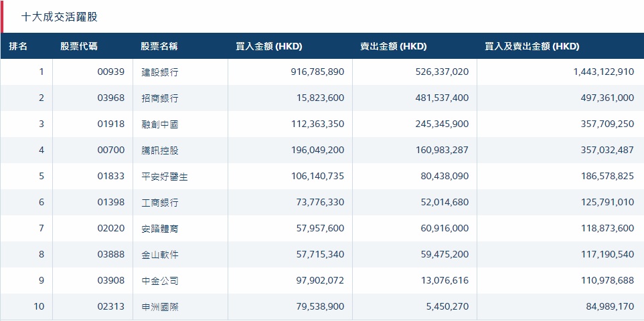Click the 排名 column header

point(18,47)
